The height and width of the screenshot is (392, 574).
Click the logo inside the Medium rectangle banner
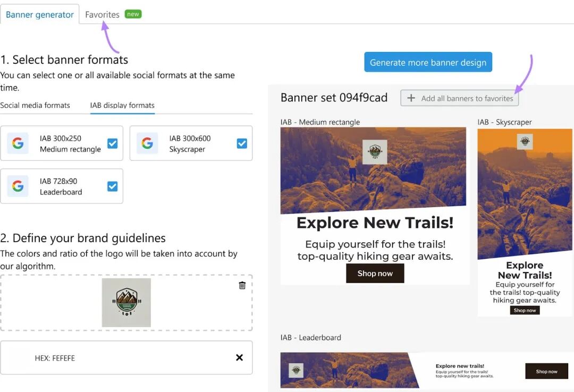click(375, 152)
